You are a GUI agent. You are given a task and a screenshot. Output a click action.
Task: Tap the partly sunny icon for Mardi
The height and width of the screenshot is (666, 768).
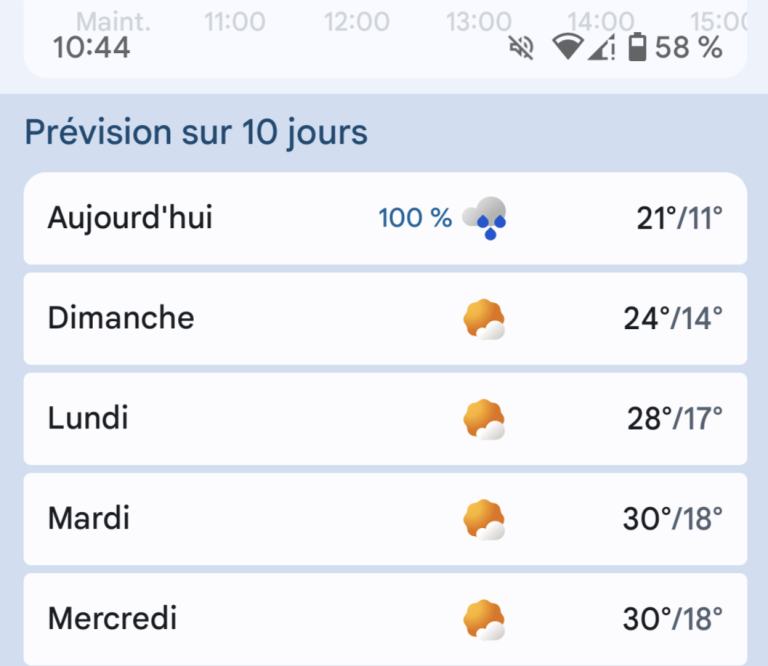[484, 520]
